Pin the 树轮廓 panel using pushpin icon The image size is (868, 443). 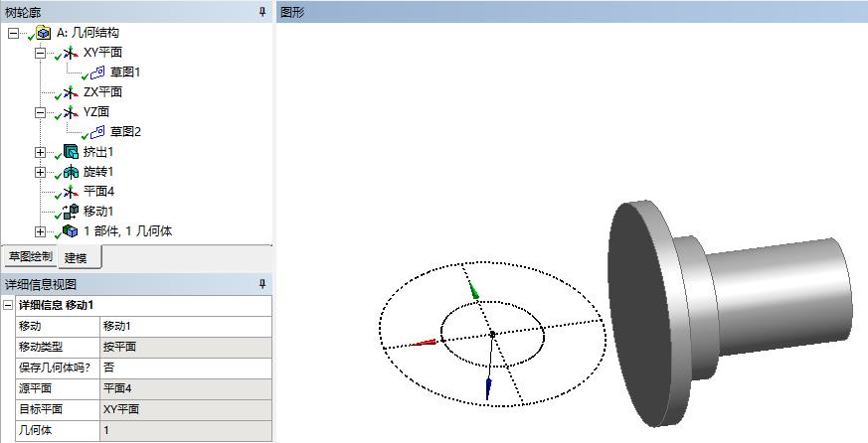(x=262, y=11)
